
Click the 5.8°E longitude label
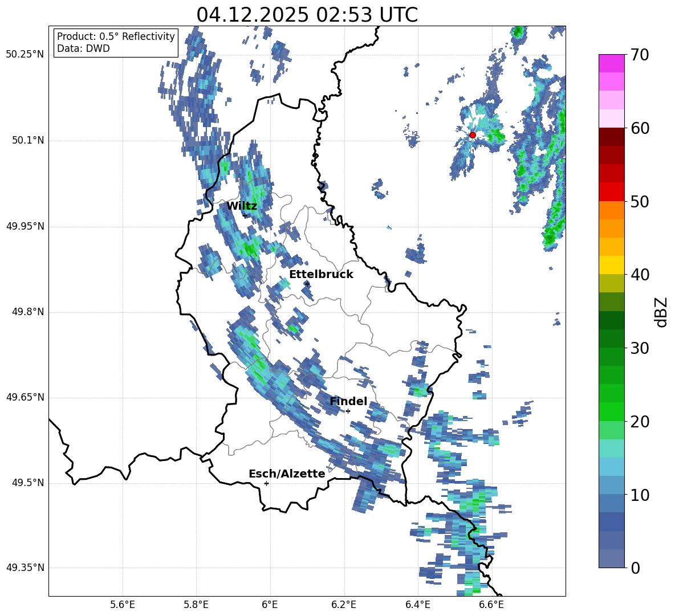click(x=196, y=605)
